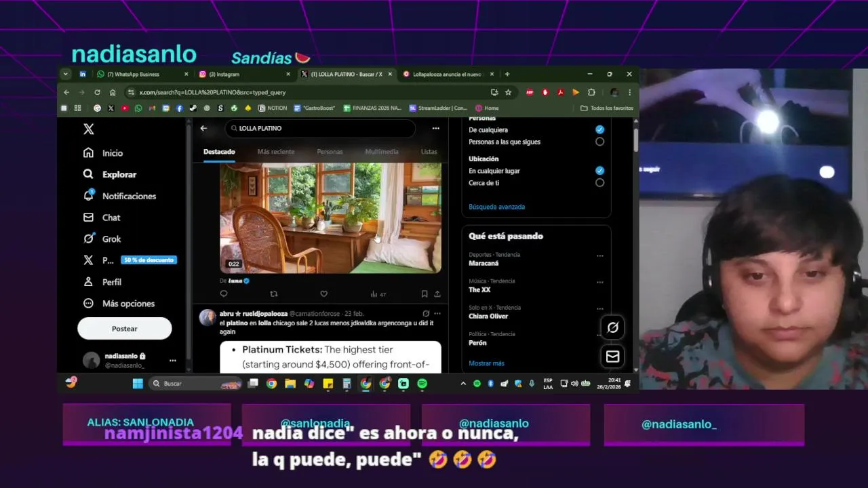This screenshot has width=868, height=488.
Task: Click Mostrar más under trends
Action: tap(486, 363)
